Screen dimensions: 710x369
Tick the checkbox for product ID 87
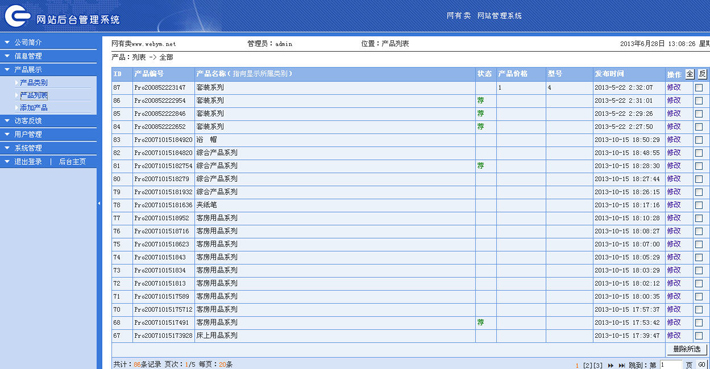click(699, 88)
